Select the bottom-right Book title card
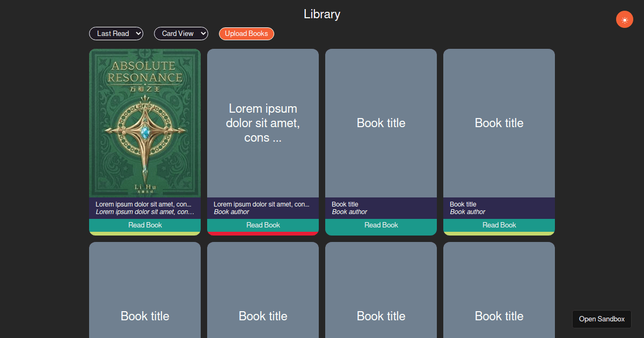 [x=499, y=290]
